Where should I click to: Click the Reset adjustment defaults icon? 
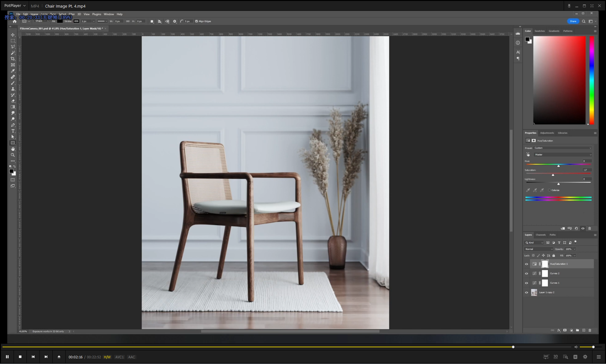point(576,229)
